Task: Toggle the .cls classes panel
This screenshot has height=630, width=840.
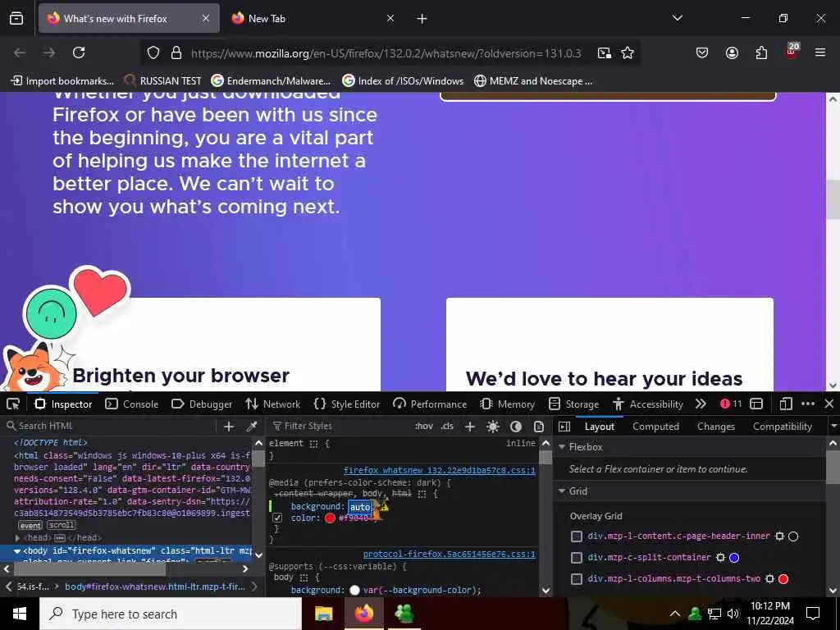Action: [x=447, y=427]
